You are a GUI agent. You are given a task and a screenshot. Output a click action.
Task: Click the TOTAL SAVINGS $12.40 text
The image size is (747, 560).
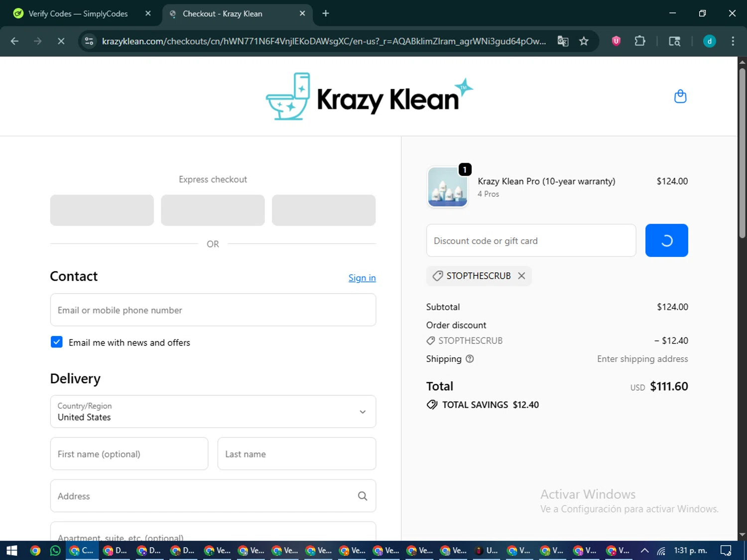coord(491,405)
